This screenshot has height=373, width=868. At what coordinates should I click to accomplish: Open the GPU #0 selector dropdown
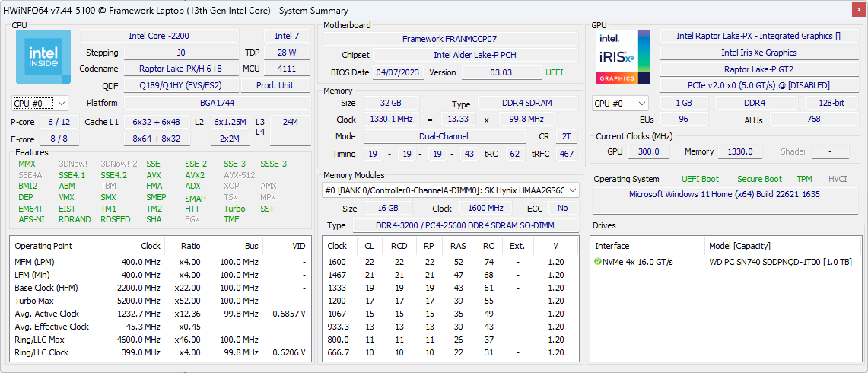620,103
